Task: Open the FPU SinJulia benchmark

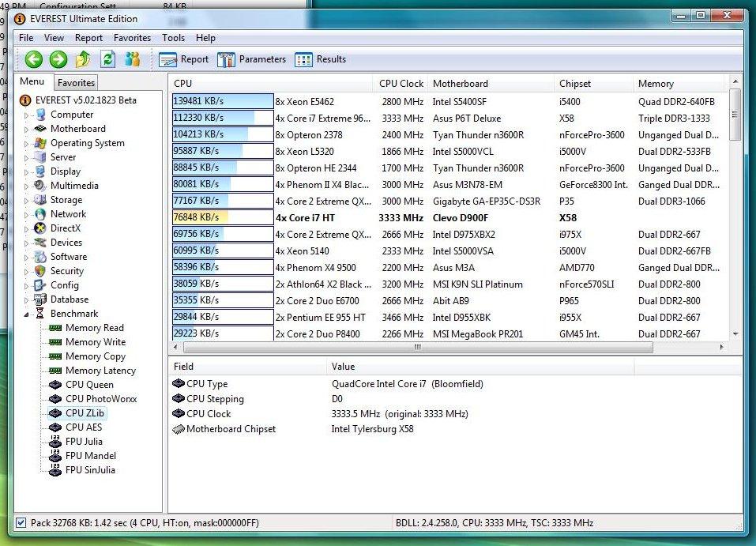Action: click(x=90, y=470)
